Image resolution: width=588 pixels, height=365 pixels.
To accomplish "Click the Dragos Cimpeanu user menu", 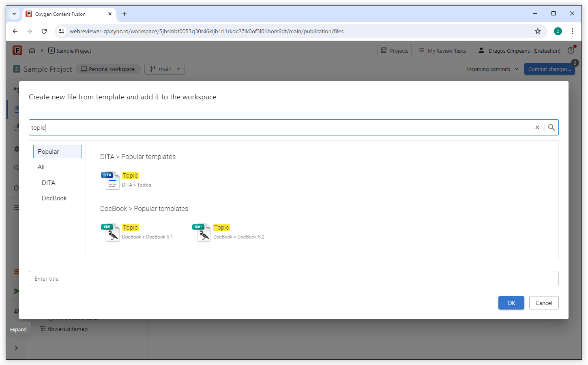I will coord(519,51).
